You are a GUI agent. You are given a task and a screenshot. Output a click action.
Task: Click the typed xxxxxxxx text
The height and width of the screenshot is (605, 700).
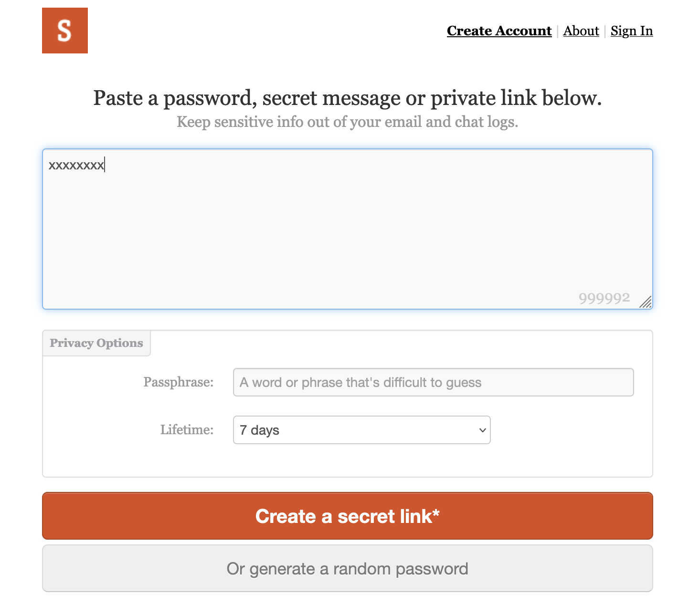click(x=76, y=165)
